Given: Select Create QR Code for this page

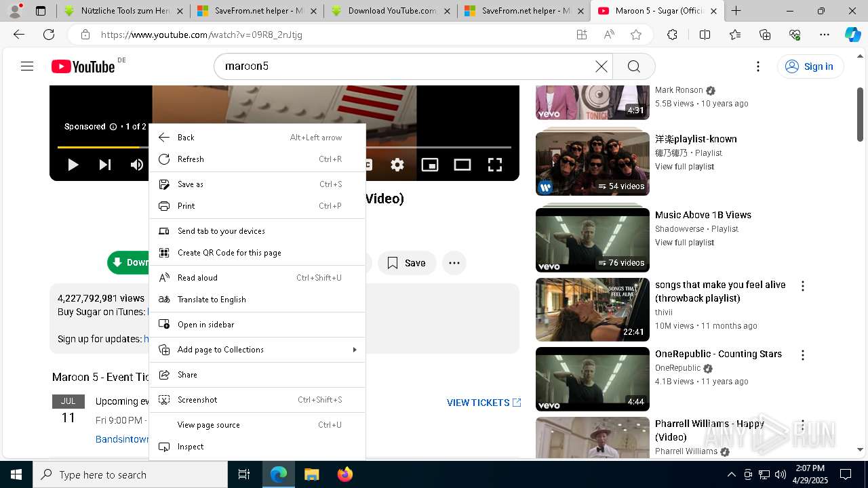Looking at the screenshot, I should point(257,253).
